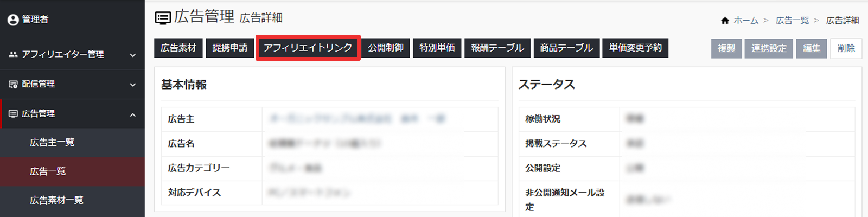
Task: Open the アフィリエイトリンク tab
Action: (308, 48)
